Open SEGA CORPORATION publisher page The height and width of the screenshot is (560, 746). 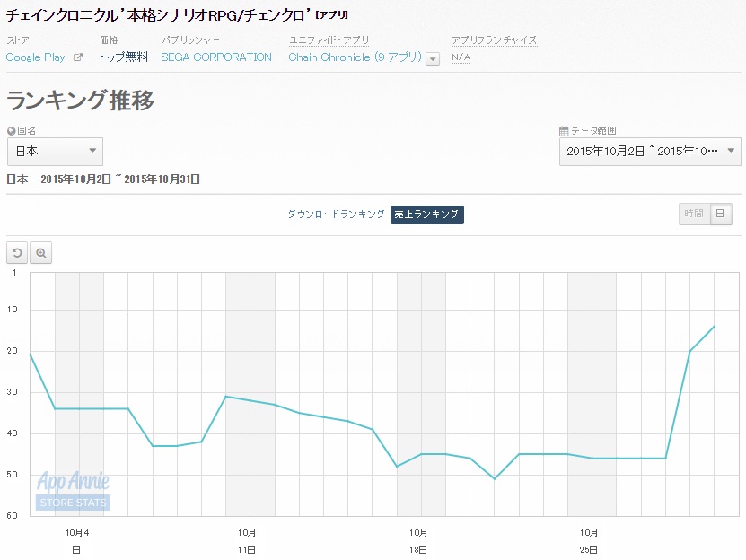tap(216, 57)
